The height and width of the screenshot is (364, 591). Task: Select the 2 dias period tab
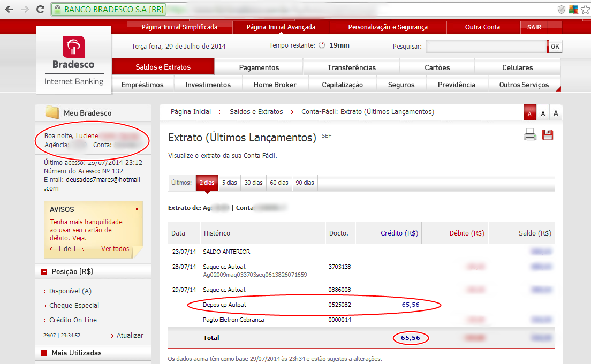207,183
